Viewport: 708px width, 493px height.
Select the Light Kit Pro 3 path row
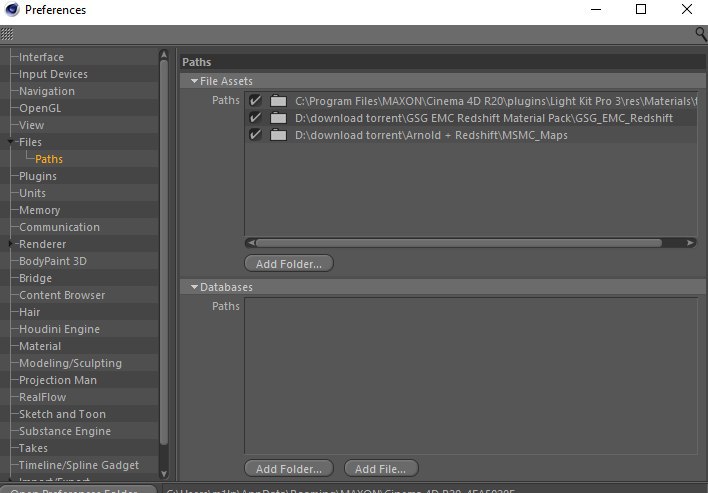coord(471,101)
